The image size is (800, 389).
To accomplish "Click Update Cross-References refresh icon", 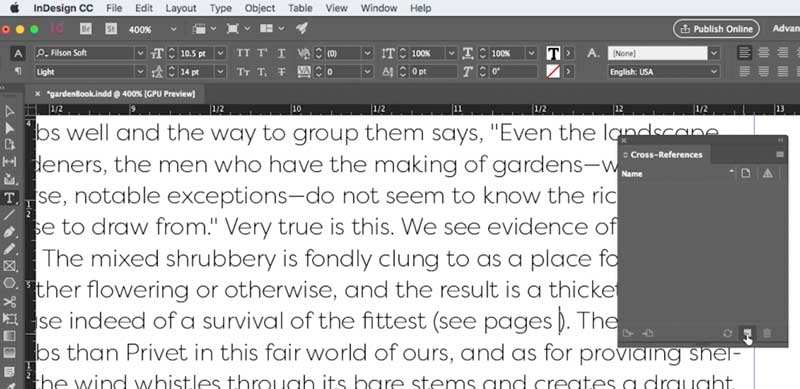I will 728,333.
